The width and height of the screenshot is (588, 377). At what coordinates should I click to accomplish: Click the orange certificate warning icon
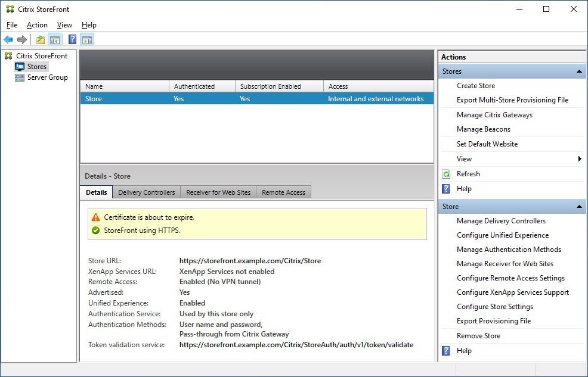(x=95, y=217)
